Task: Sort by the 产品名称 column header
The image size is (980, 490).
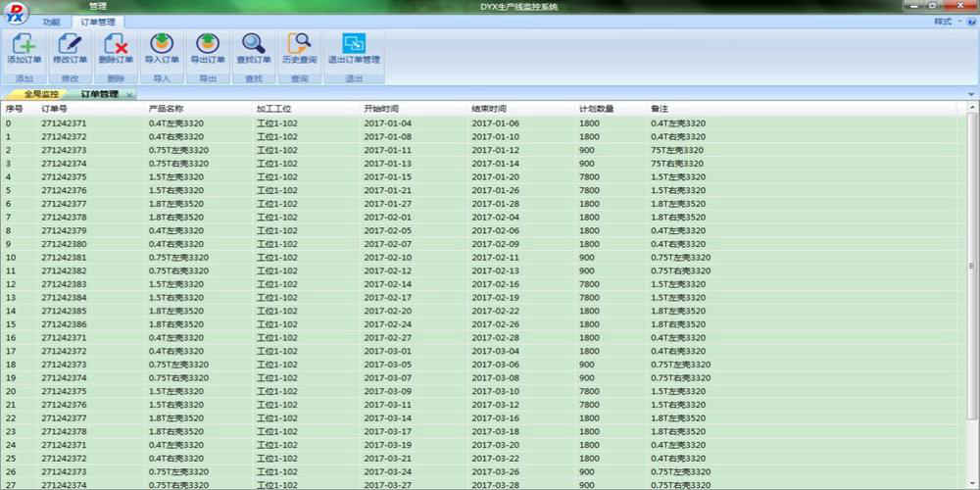Action: 167,109
